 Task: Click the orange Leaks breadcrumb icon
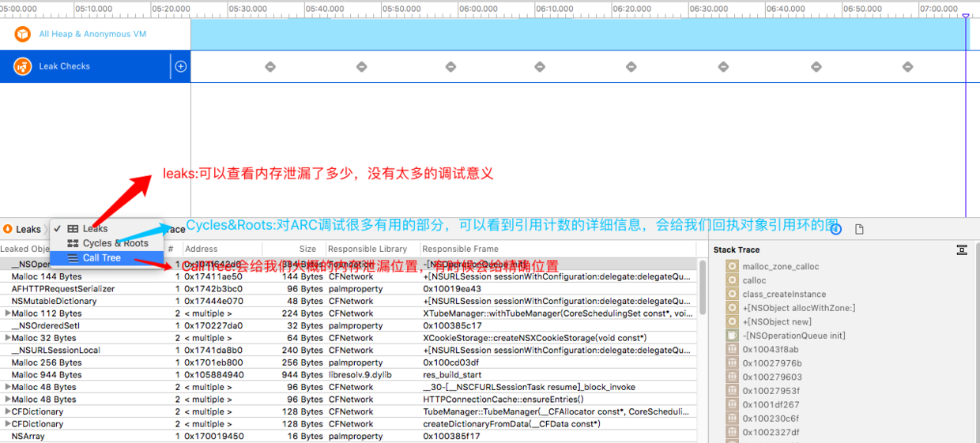click(x=8, y=229)
